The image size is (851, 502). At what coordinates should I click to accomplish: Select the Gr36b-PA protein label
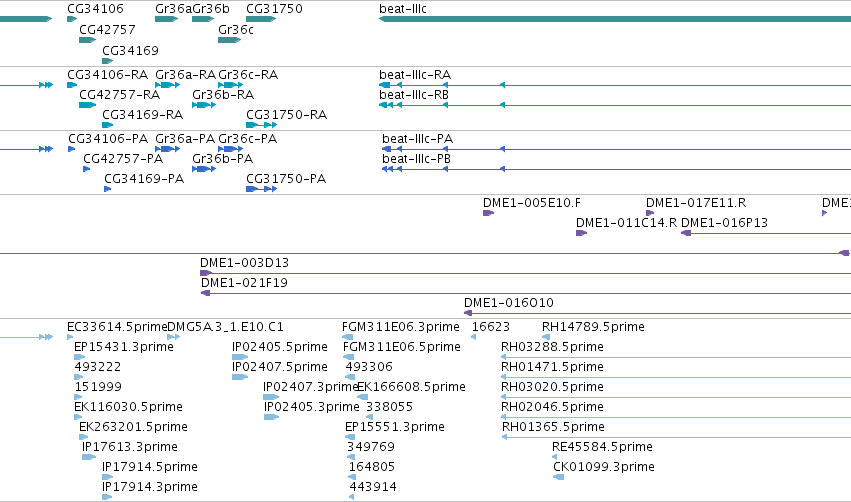pos(223,159)
